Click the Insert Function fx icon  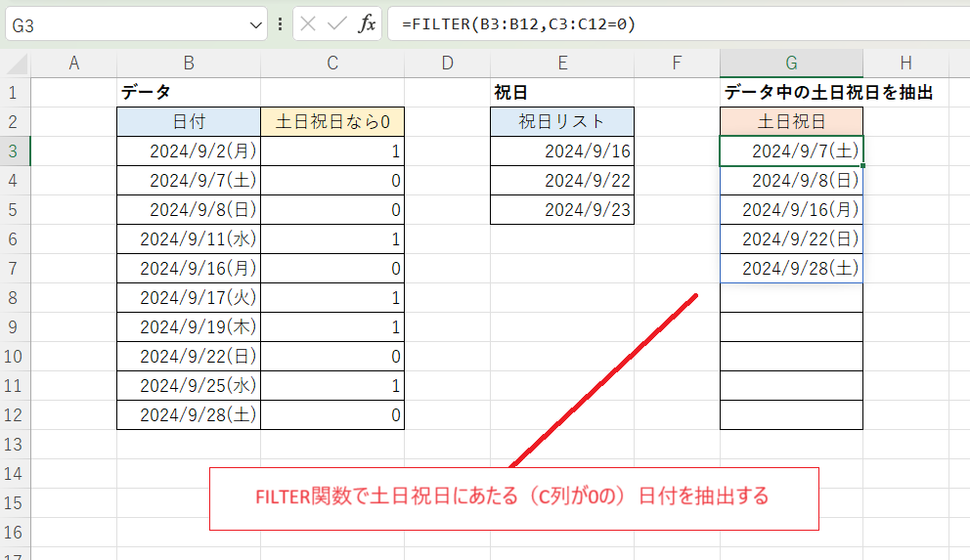[367, 24]
